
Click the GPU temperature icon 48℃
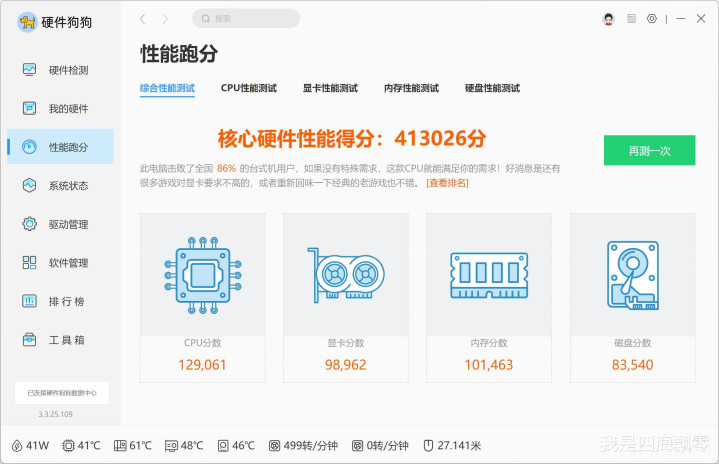171,446
